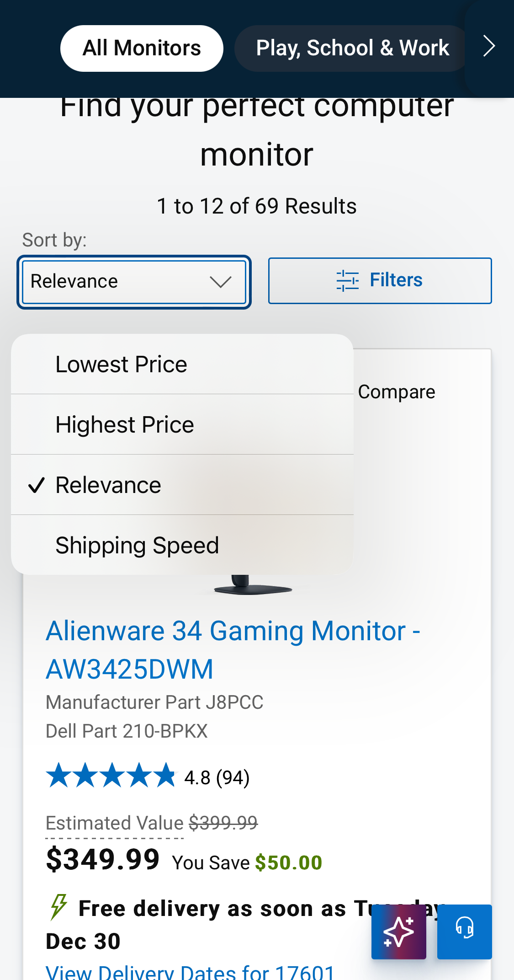Switch to the All Monitors tab
514x980 pixels.
coord(141,48)
